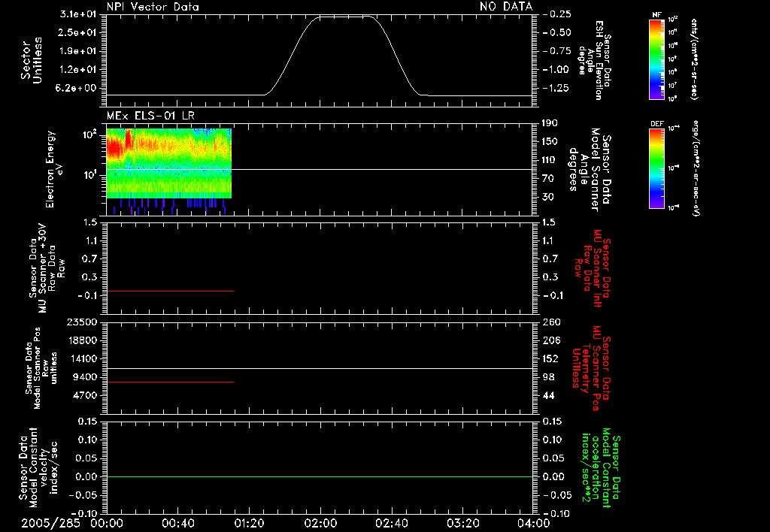
Task: Click the '260' telemetry axis value
Action: coord(551,322)
